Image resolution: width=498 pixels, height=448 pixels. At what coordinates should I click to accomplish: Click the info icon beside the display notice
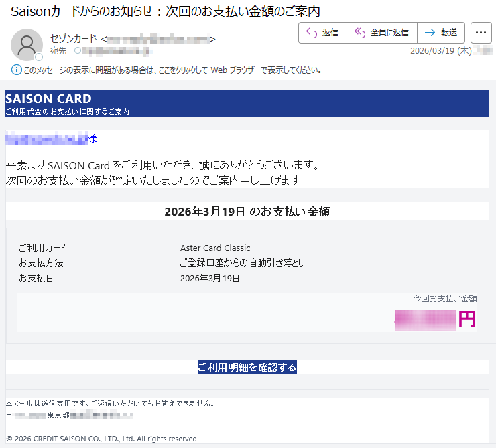pyautogui.click(x=17, y=70)
